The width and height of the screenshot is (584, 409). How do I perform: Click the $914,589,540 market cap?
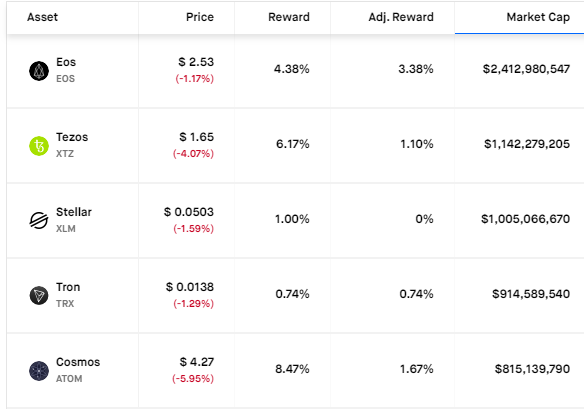(x=531, y=294)
